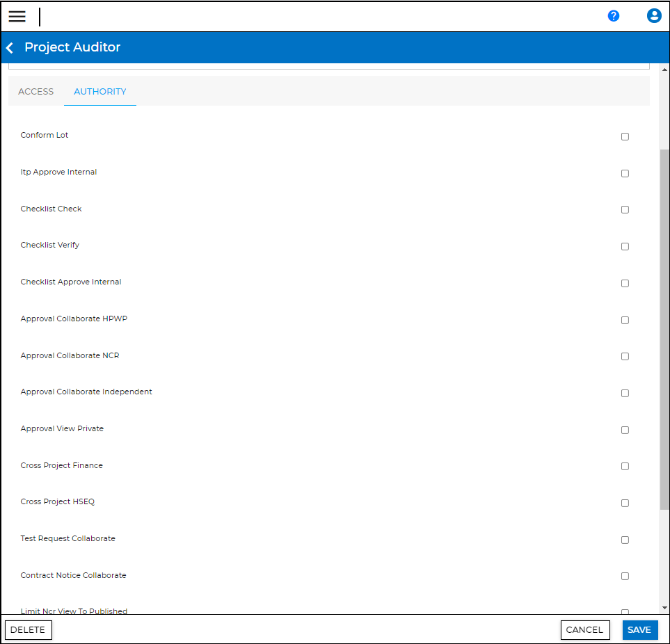The width and height of the screenshot is (670, 644).
Task: Click the scrollbar up arrow
Action: pyautogui.click(x=664, y=69)
